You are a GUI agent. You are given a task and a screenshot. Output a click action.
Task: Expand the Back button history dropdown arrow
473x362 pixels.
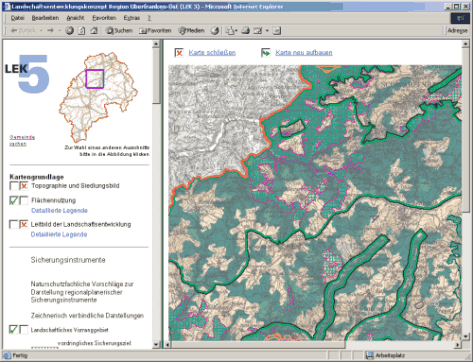[x=41, y=31]
